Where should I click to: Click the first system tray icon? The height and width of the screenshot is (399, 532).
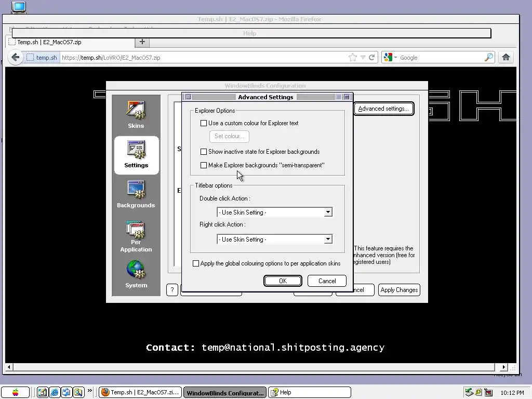click(469, 393)
